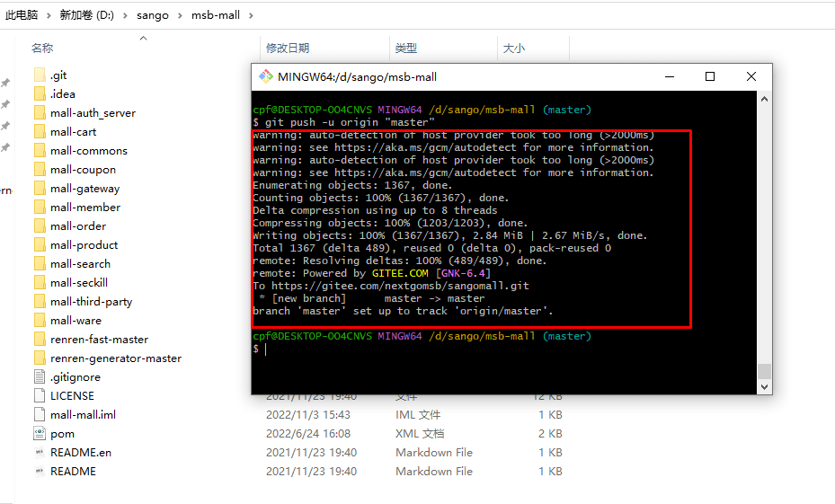Expand the chevron after 此电脑 breadcrumb
The height and width of the screenshot is (504, 835).
[49, 15]
